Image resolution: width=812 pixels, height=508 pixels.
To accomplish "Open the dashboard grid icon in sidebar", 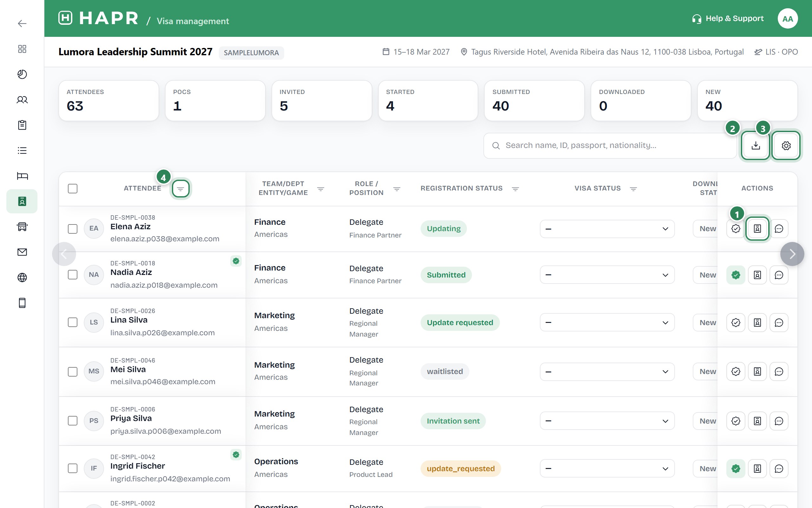I will [x=22, y=49].
